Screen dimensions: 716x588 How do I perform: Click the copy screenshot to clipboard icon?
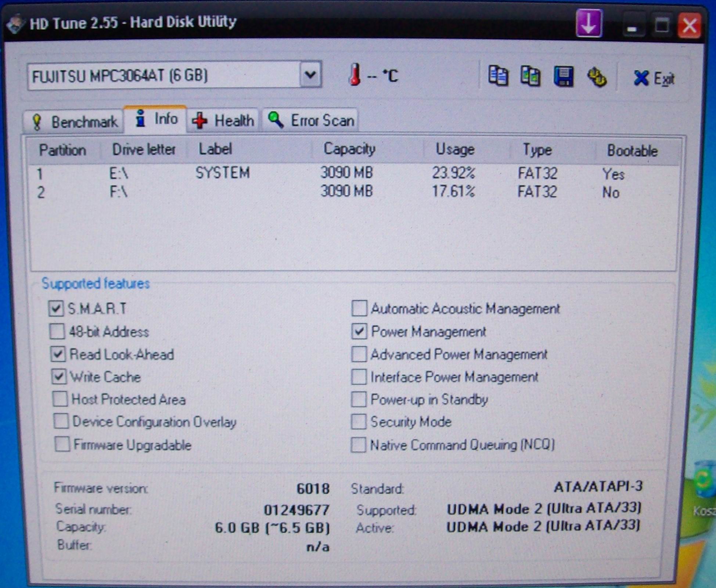point(530,76)
